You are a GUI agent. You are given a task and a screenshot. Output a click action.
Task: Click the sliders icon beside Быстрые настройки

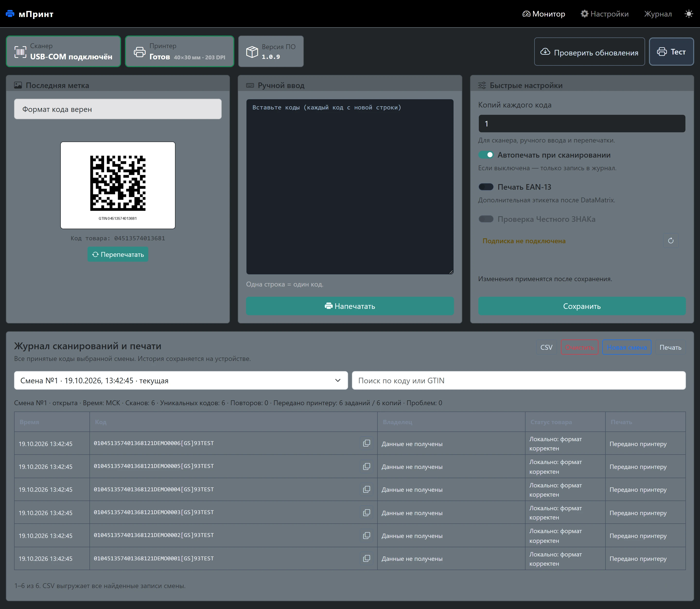(482, 85)
